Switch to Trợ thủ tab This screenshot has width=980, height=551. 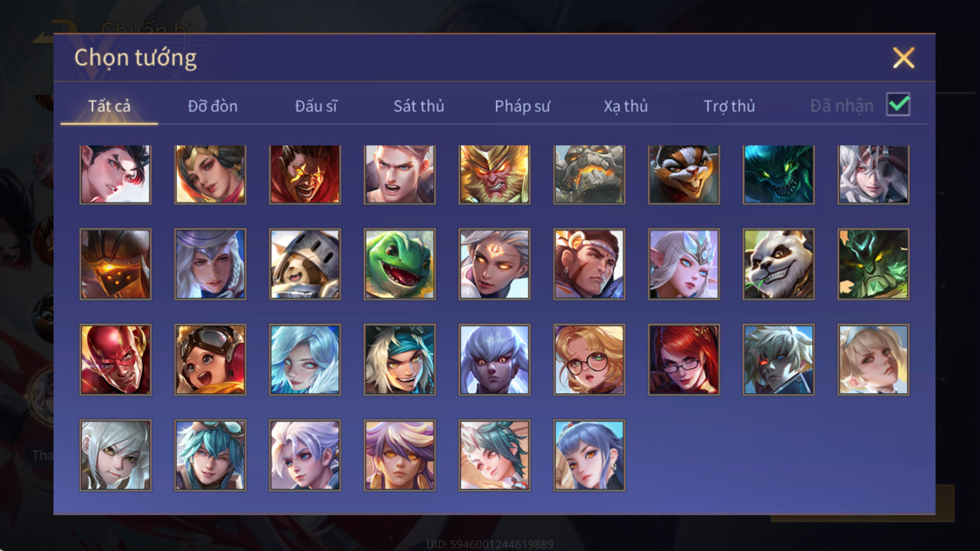tap(729, 106)
